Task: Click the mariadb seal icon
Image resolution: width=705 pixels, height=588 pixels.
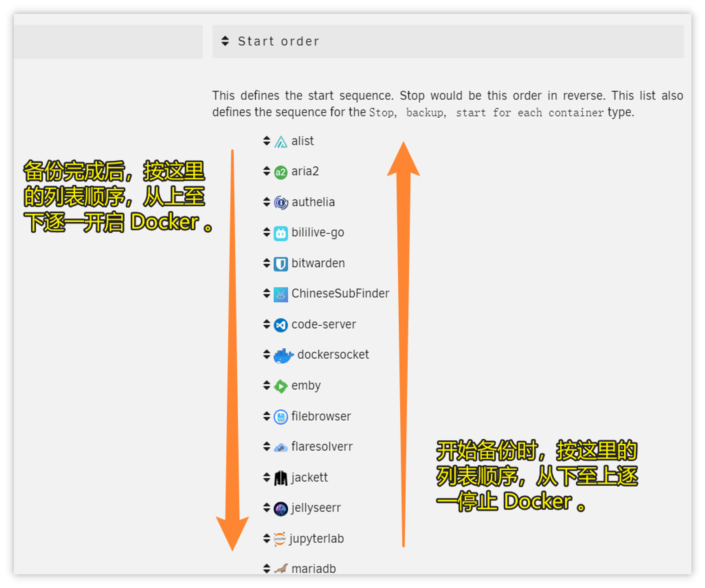Action: (281, 569)
